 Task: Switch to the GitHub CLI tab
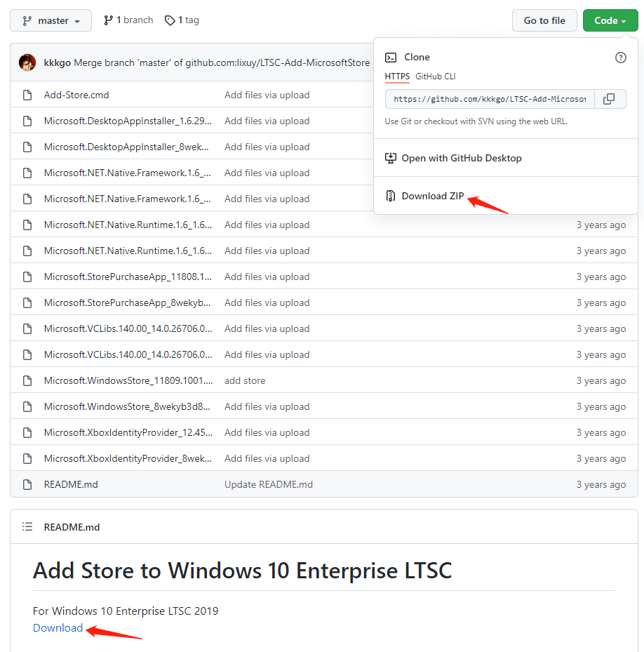[x=435, y=76]
